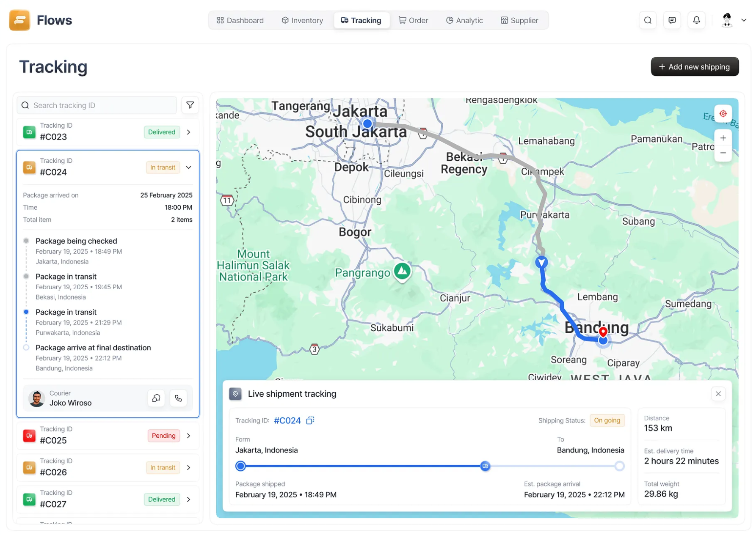Zoom in the map with plus control
Screen dimensions: 756x535
click(723, 137)
